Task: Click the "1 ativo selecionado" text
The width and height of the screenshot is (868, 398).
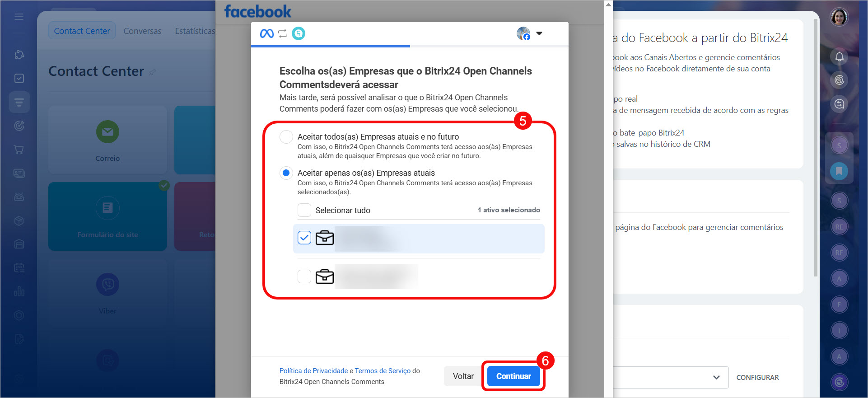Action: point(509,210)
